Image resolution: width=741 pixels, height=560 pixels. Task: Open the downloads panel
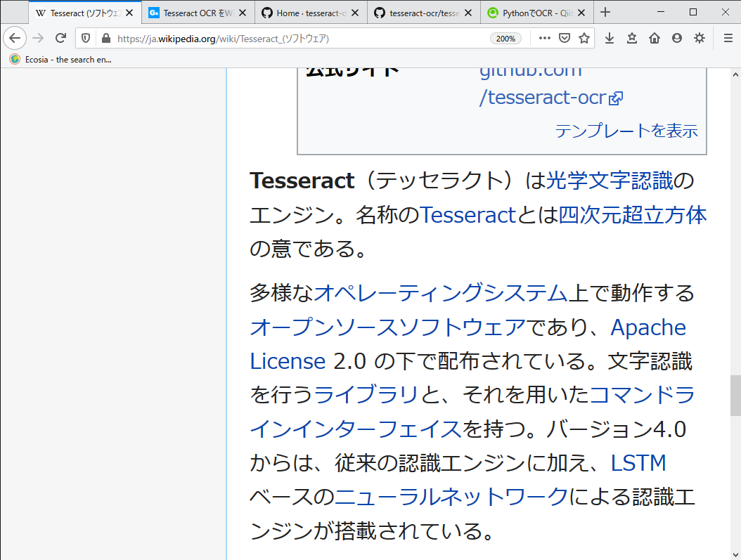pos(609,38)
